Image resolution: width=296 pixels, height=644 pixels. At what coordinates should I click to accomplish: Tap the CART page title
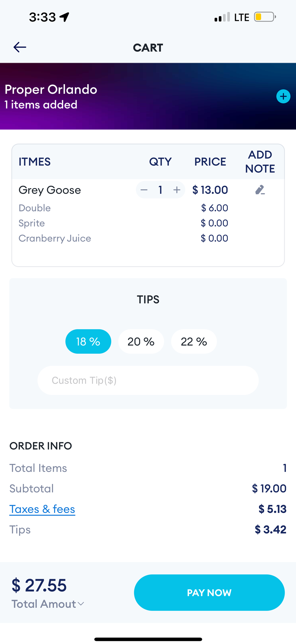click(x=148, y=48)
